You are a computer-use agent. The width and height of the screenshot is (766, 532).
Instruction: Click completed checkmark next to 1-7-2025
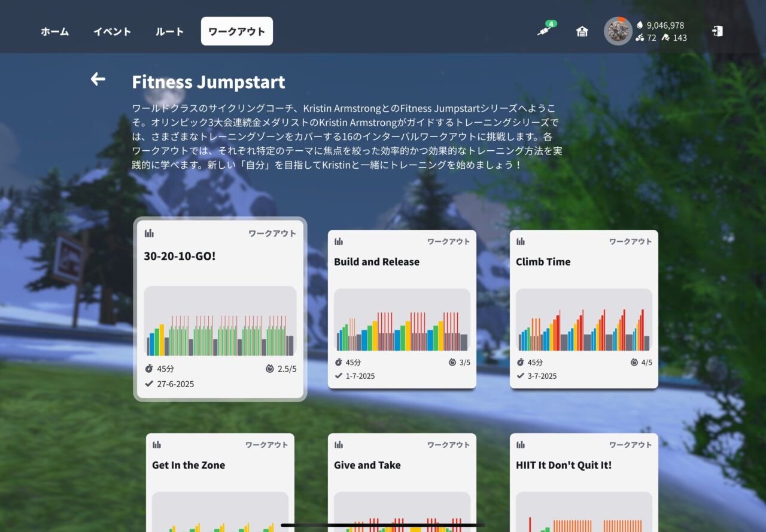(339, 376)
